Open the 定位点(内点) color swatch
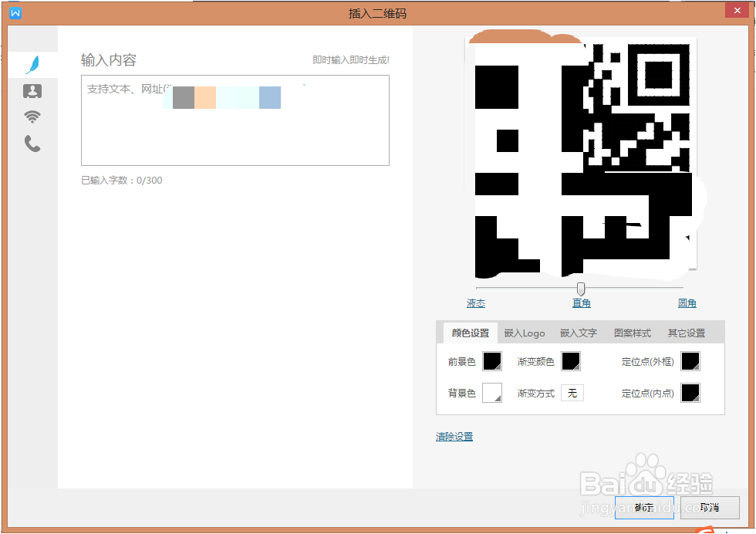 pos(690,393)
